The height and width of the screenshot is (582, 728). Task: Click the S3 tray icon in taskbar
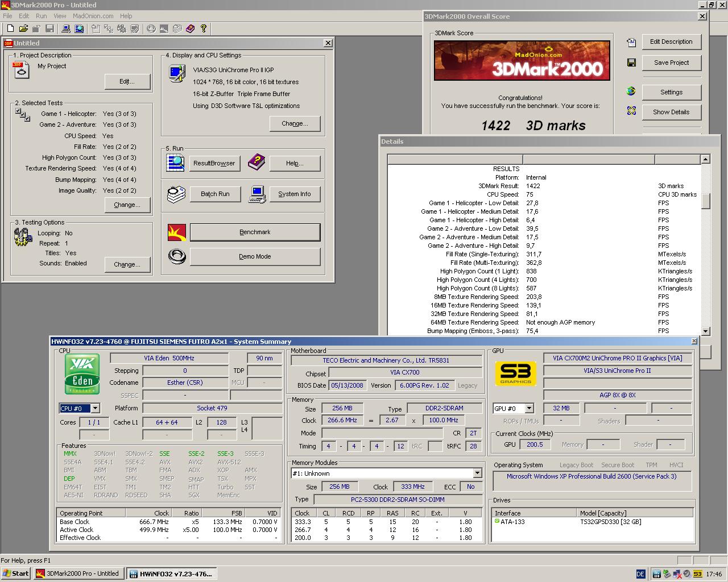pyautogui.click(x=697, y=574)
